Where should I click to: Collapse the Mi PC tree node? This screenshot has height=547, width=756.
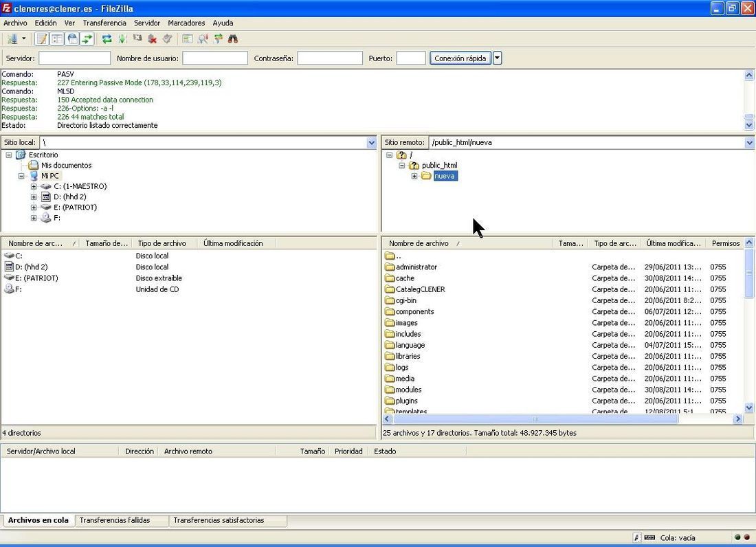21,176
